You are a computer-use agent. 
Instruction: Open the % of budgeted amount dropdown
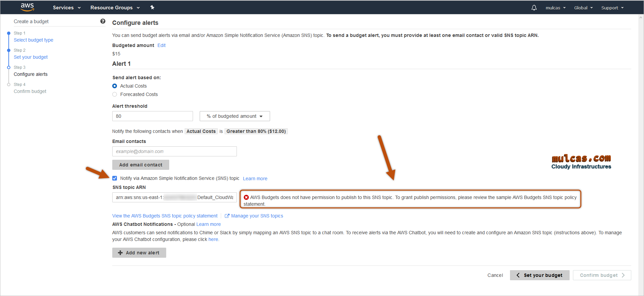pyautogui.click(x=235, y=116)
